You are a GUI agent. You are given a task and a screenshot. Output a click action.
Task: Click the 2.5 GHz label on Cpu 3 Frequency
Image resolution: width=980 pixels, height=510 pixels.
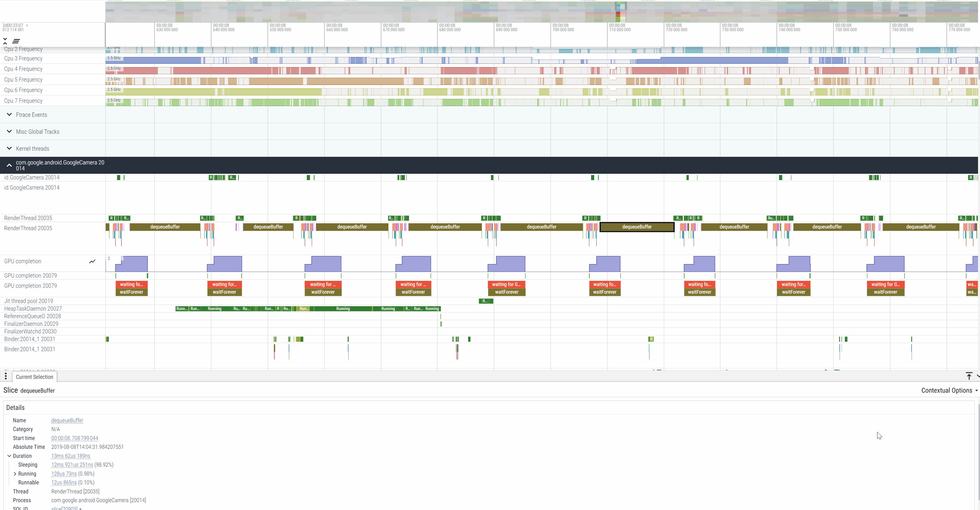[114, 58]
